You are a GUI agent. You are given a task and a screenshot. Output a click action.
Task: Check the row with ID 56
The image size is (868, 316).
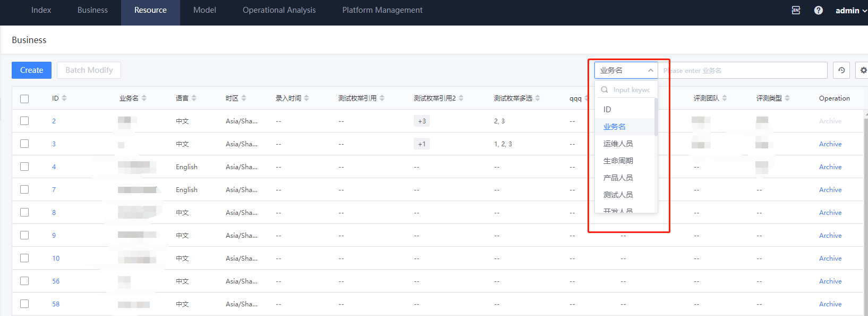pos(24,281)
